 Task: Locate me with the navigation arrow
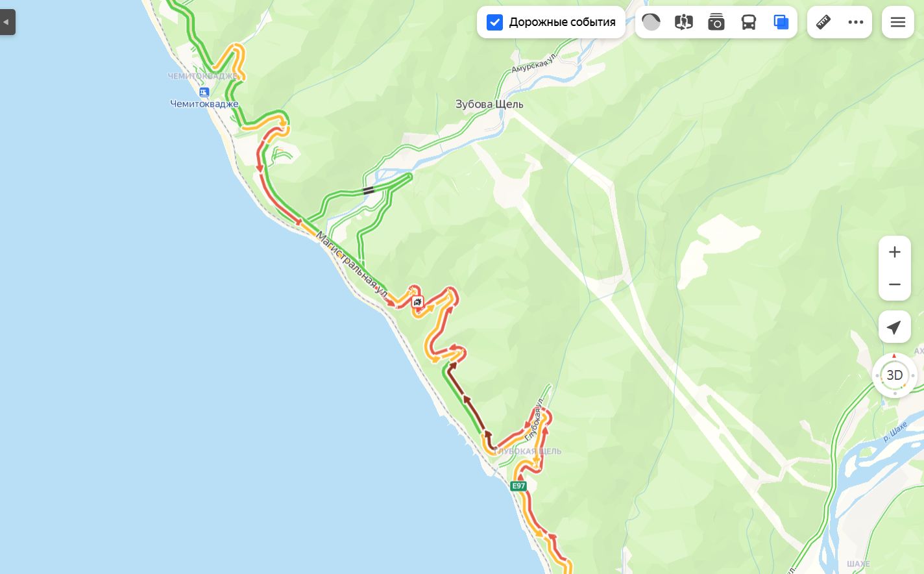tap(895, 327)
